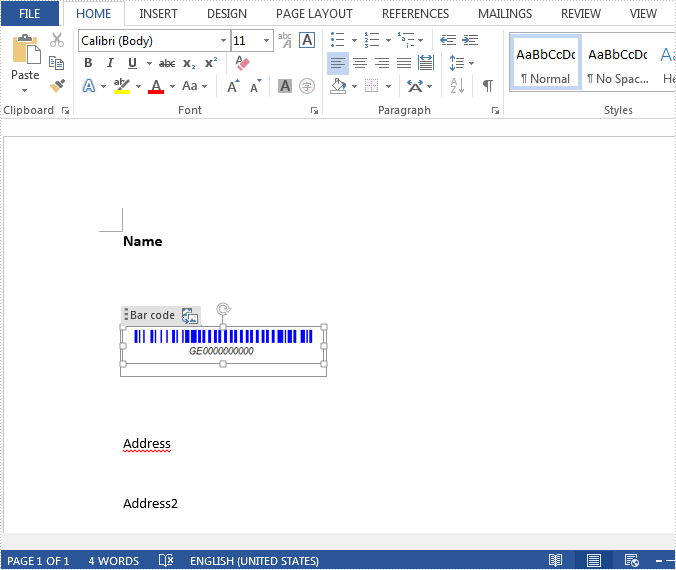Click Decrease Indent icon
676x570 pixels.
click(x=448, y=40)
